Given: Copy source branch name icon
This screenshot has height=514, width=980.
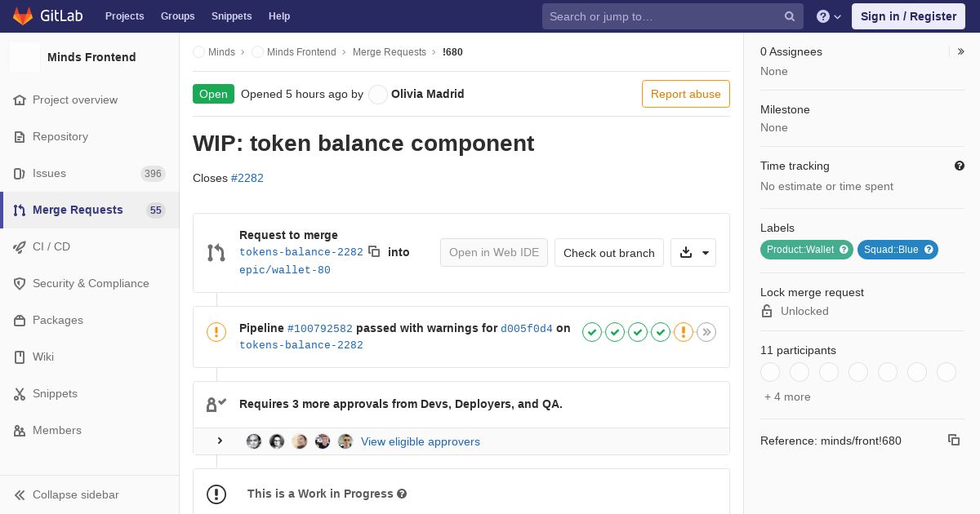Looking at the screenshot, I should (374, 251).
